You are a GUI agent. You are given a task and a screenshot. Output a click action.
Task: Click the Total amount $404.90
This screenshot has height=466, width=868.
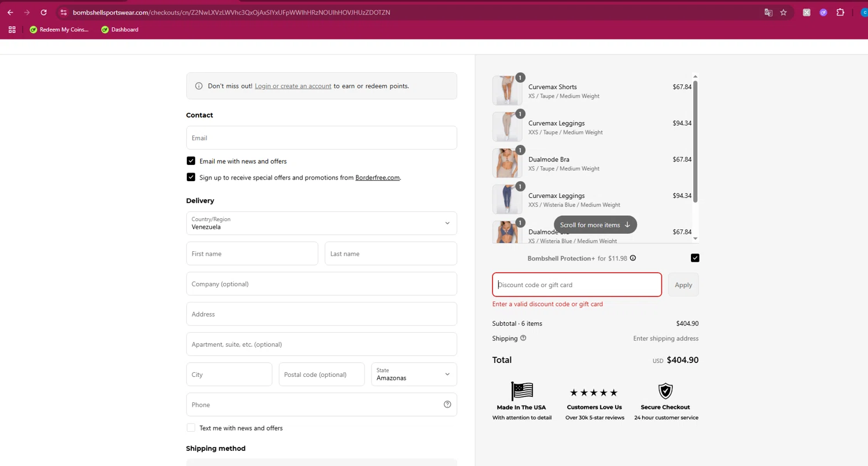(x=683, y=360)
